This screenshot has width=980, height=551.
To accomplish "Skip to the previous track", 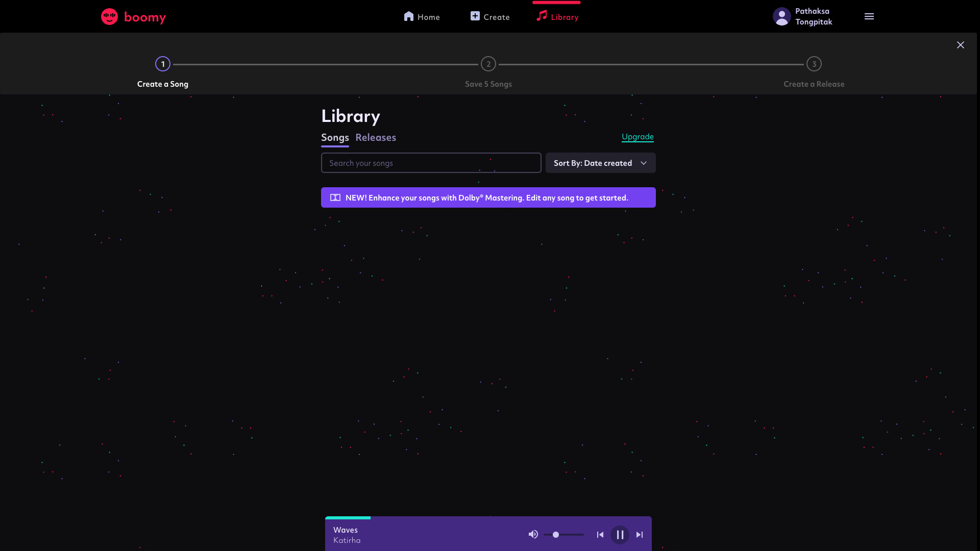I will [600, 535].
